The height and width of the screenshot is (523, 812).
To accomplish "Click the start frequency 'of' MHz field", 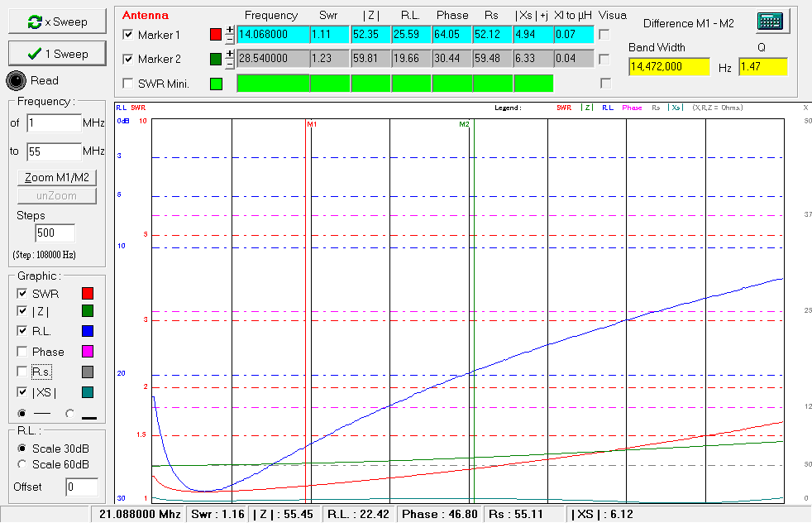I will coord(53,123).
